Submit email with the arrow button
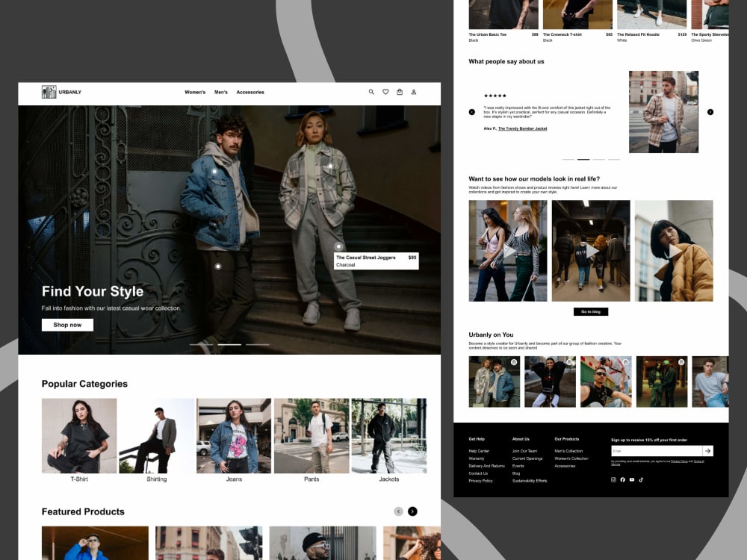The image size is (747, 560). tap(708, 450)
